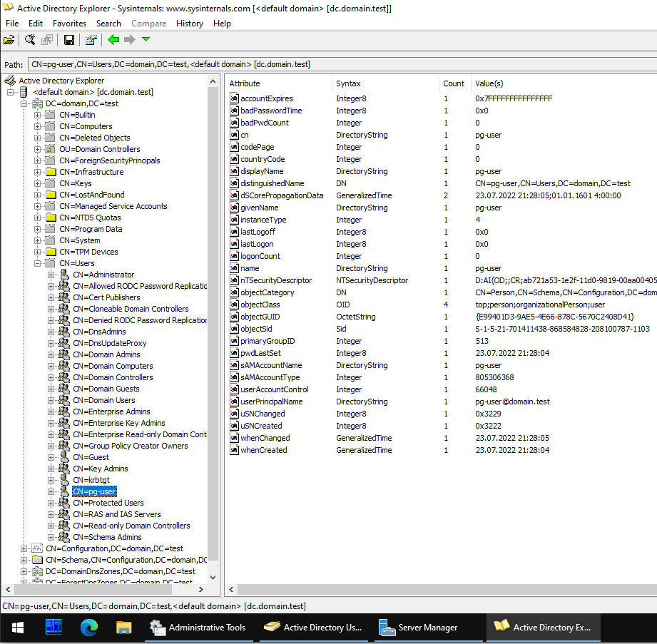Click the userAccountControl attribute icon
The width and height of the screenshot is (657, 644).
[234, 389]
